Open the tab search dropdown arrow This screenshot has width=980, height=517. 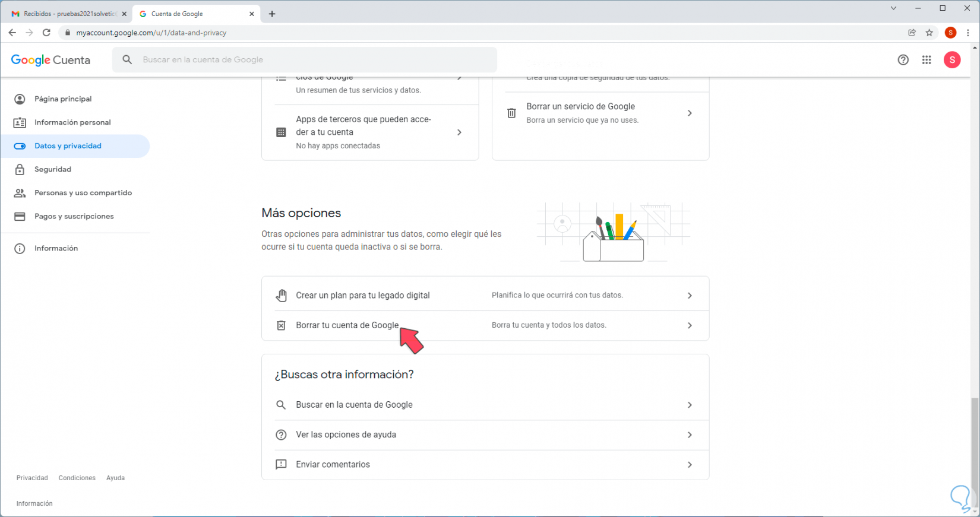point(893,8)
